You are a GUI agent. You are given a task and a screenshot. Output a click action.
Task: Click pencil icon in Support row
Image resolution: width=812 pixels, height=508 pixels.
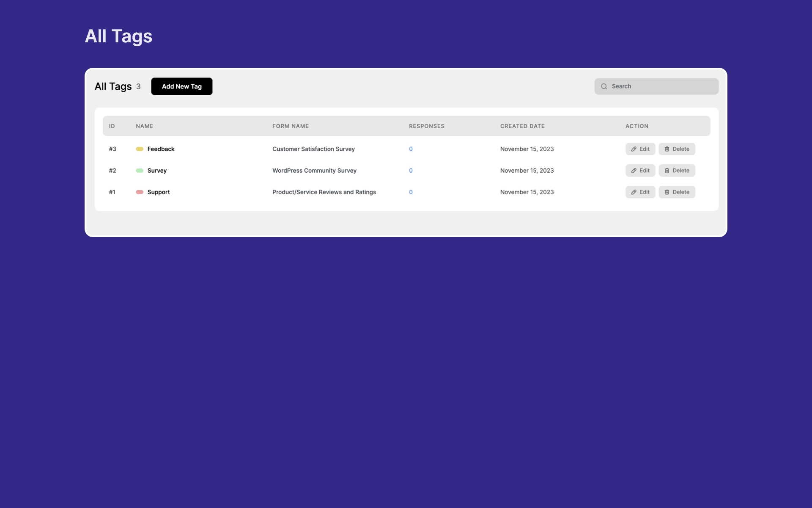pos(634,192)
